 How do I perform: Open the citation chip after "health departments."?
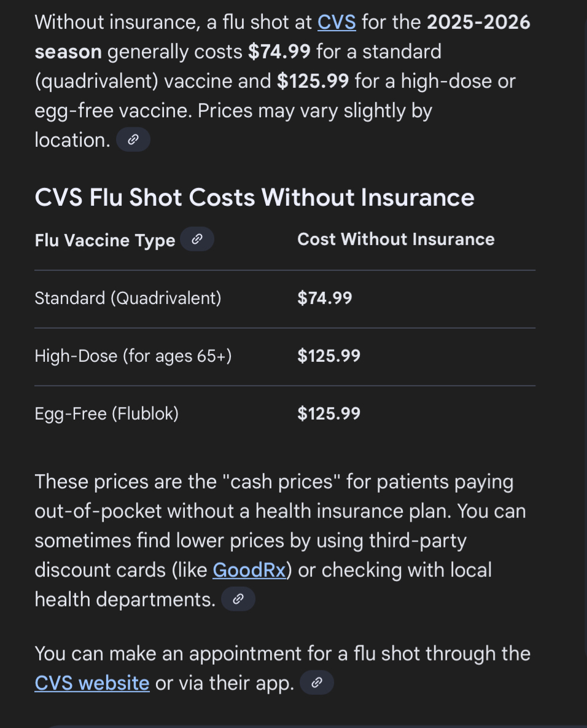click(238, 599)
